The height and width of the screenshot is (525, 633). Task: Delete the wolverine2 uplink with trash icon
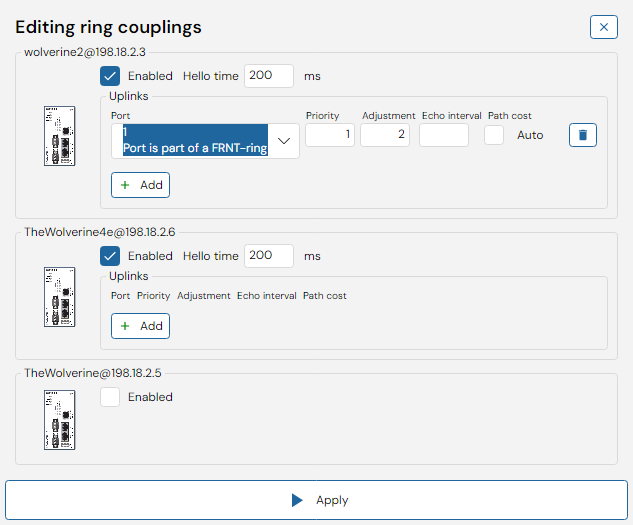[x=583, y=135]
